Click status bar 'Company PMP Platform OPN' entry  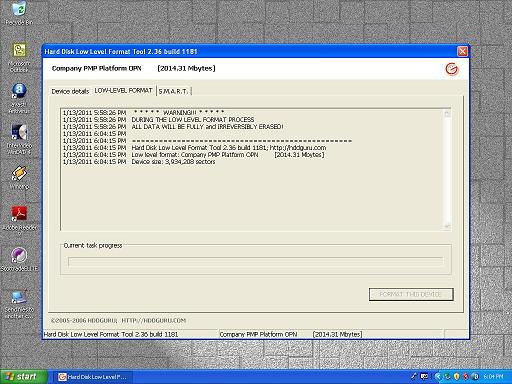[x=258, y=334]
